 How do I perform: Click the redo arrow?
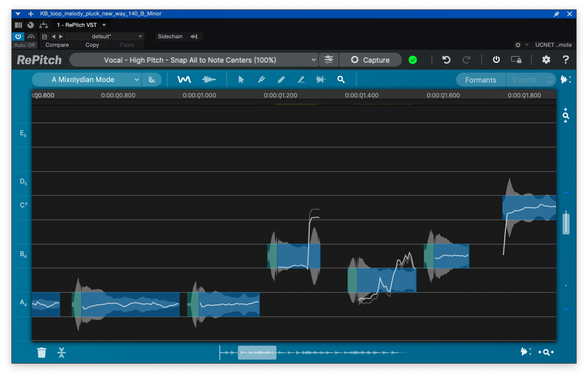[x=467, y=60]
